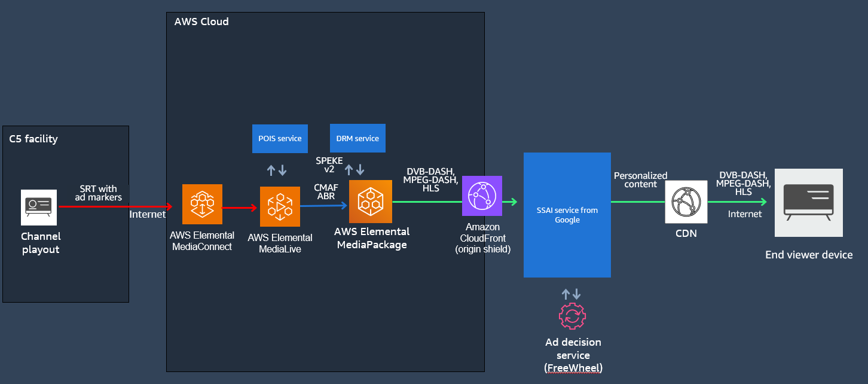Click the AWS Cloud label
The width and height of the screenshot is (868, 384).
point(201,22)
